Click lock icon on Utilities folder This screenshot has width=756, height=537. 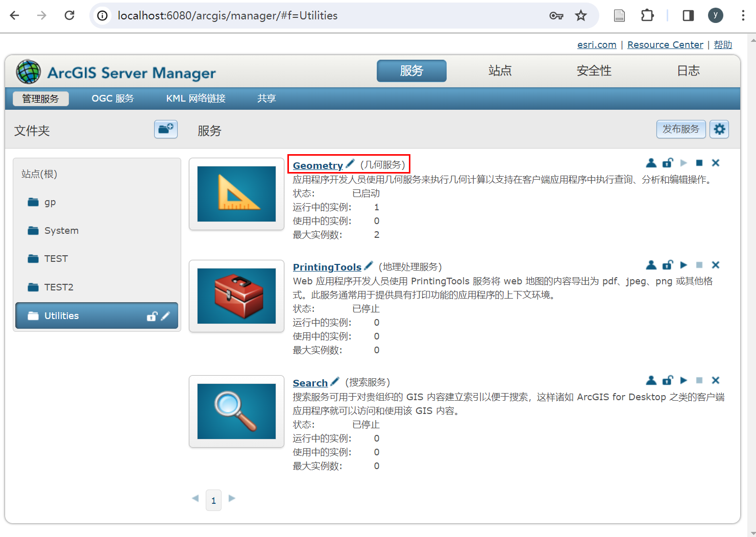[152, 316]
